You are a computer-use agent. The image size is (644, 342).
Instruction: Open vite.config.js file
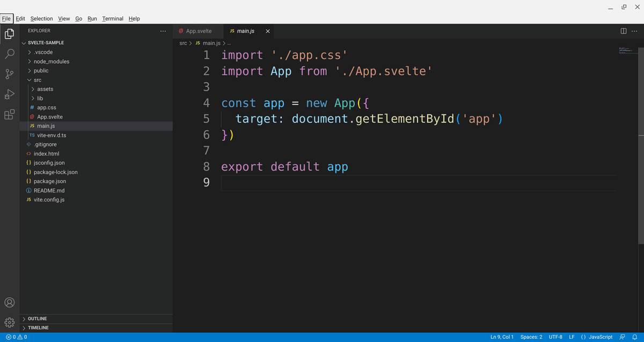pyautogui.click(x=96, y=199)
